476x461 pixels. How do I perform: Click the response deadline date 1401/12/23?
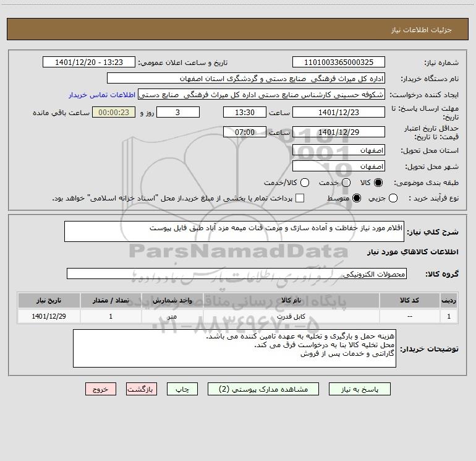339,112
